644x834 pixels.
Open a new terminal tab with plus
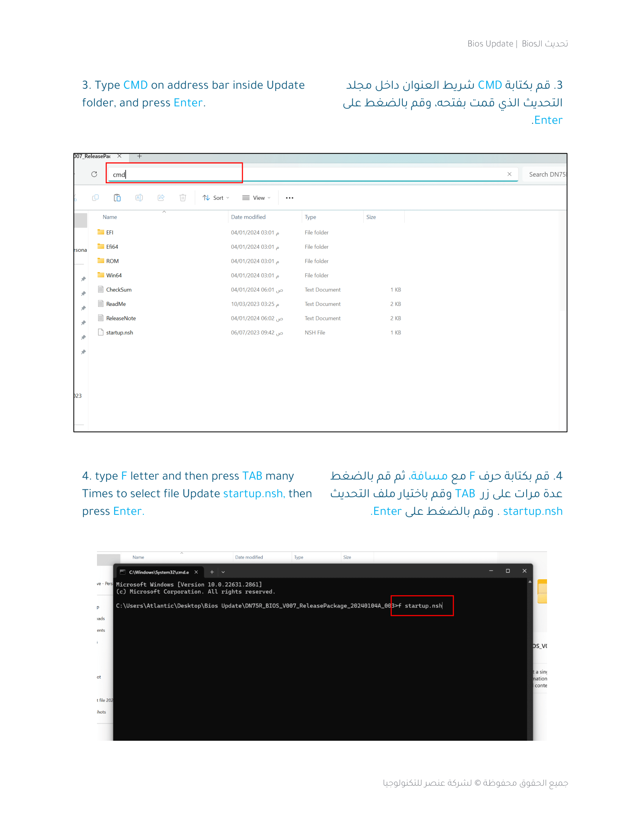[212, 572]
